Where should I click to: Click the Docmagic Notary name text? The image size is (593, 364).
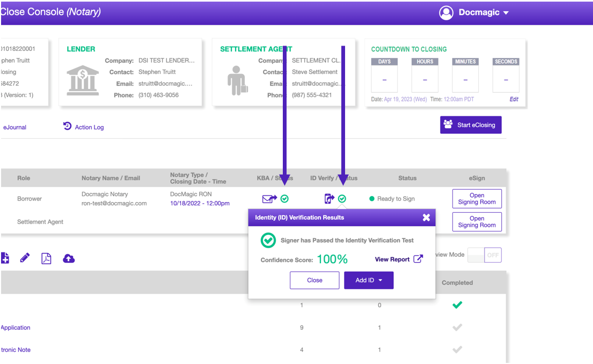[105, 194]
